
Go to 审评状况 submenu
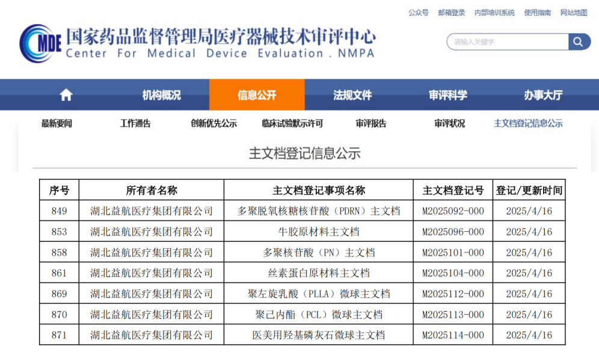click(450, 123)
